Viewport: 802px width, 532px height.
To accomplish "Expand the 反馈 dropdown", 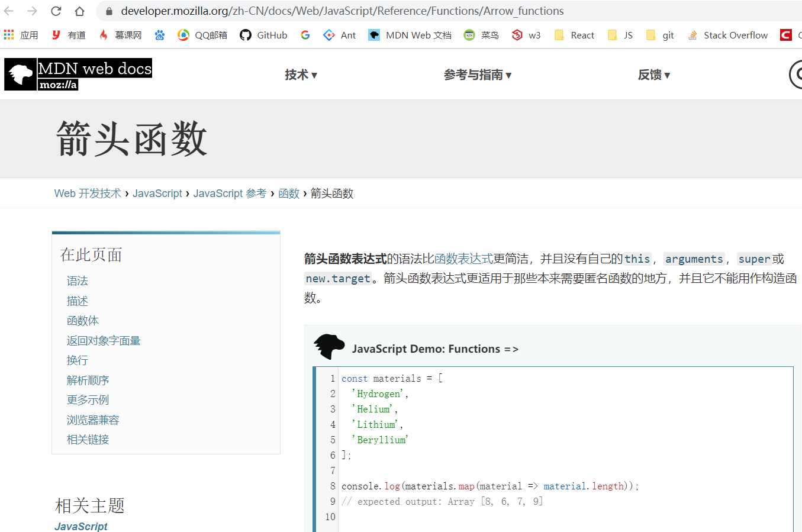I will click(x=653, y=75).
